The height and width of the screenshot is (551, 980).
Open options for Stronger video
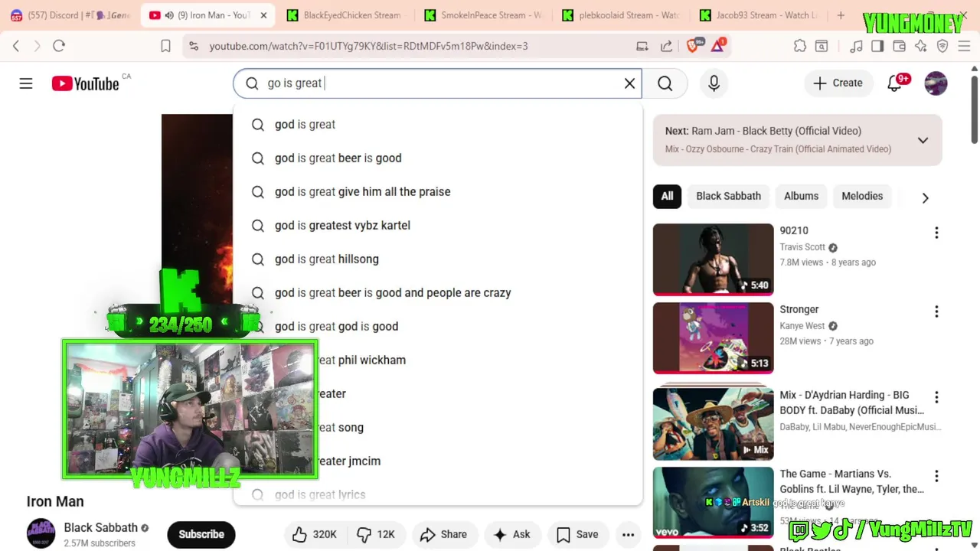coord(936,311)
